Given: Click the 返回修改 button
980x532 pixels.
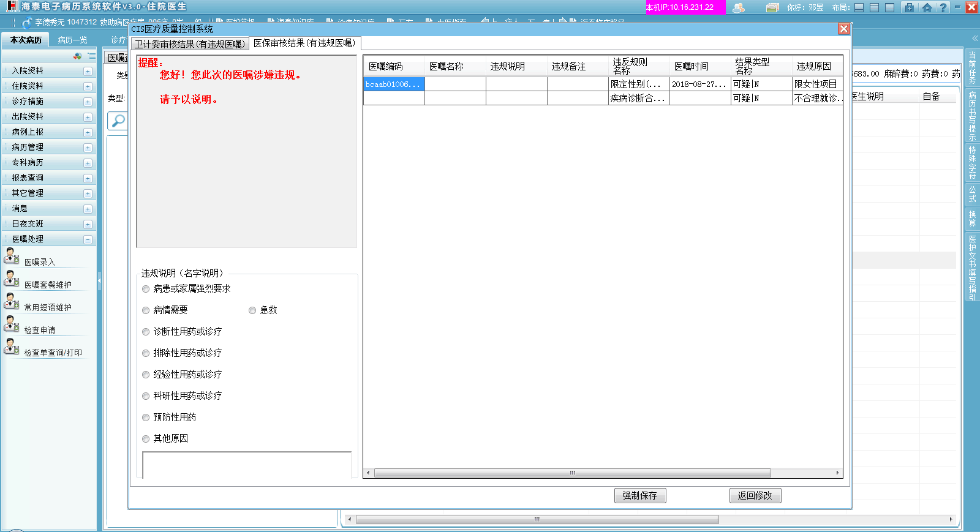Looking at the screenshot, I should click(755, 495).
